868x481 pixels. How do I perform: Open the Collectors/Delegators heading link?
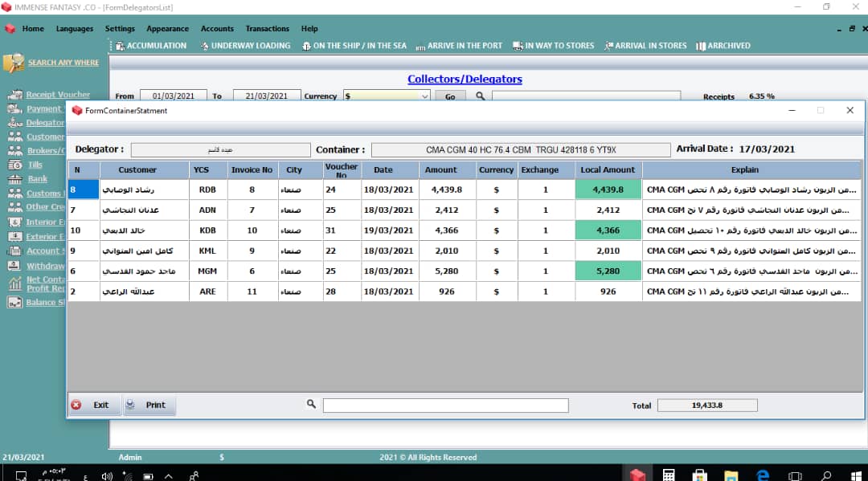tap(465, 79)
